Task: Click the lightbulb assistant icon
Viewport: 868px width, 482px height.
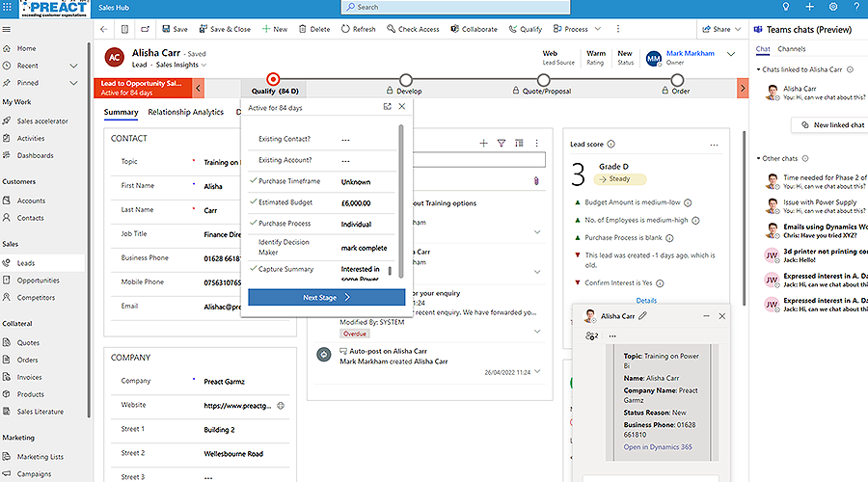Action: [x=785, y=7]
